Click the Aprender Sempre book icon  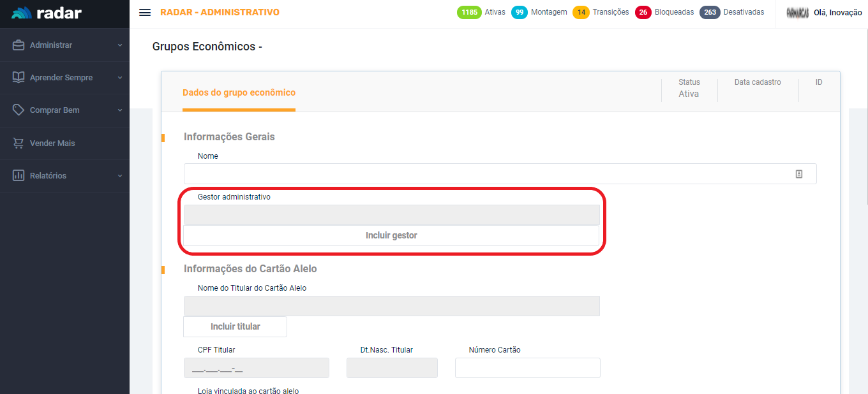[x=19, y=77]
